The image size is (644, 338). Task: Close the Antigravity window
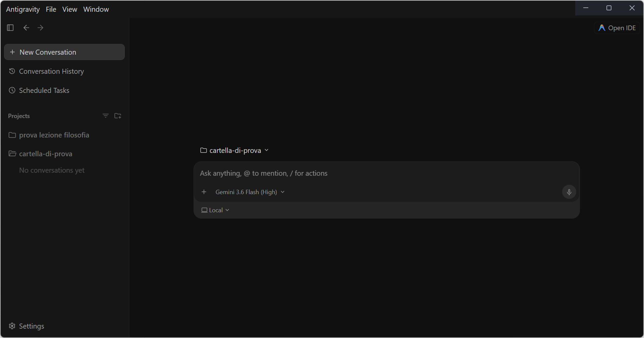click(x=632, y=8)
